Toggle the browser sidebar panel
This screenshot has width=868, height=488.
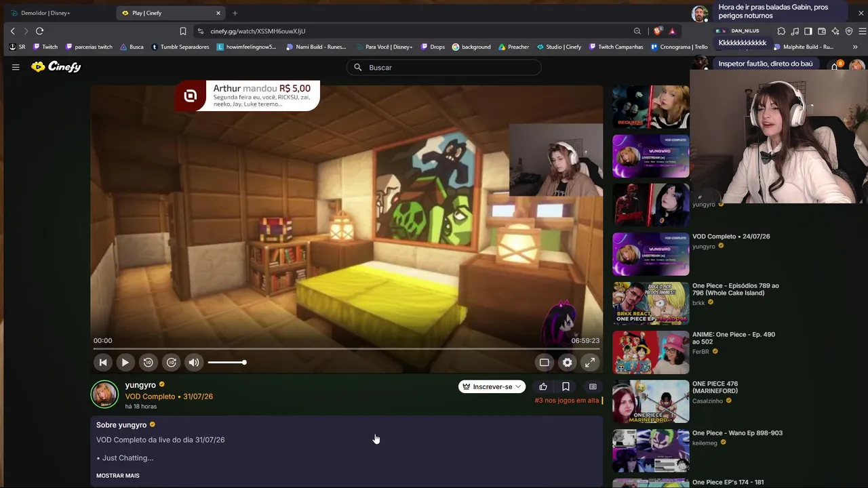(808, 31)
